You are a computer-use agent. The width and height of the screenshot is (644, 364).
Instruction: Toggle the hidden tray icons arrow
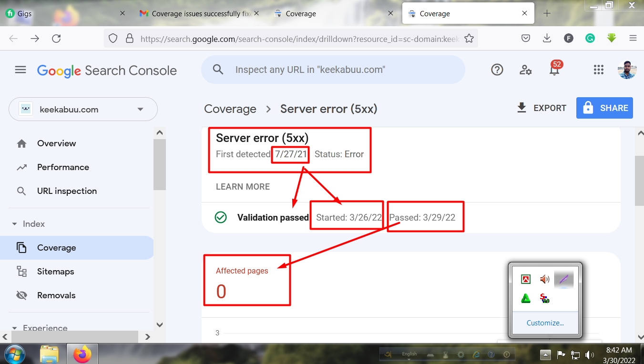coord(545,354)
